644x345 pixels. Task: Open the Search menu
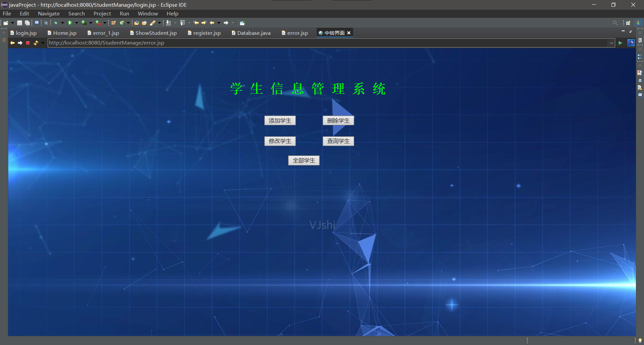pos(76,14)
